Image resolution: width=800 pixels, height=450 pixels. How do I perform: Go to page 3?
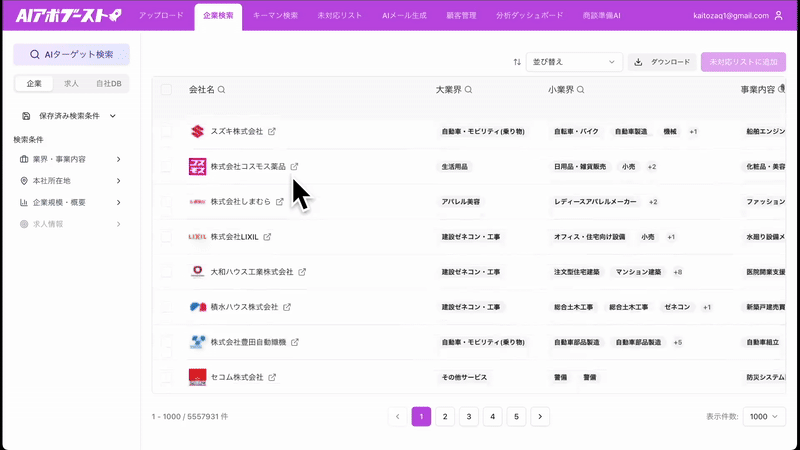pyautogui.click(x=469, y=417)
